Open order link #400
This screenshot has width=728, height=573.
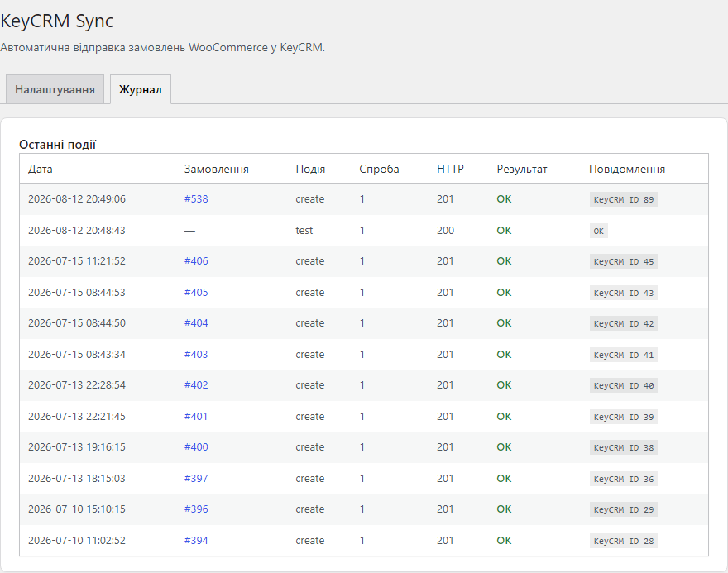tap(196, 447)
